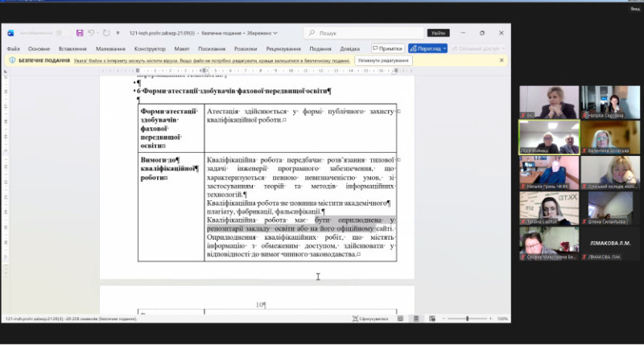644x345 pixels.
Task: Open the Файл menu tab
Action: pyautogui.click(x=14, y=48)
